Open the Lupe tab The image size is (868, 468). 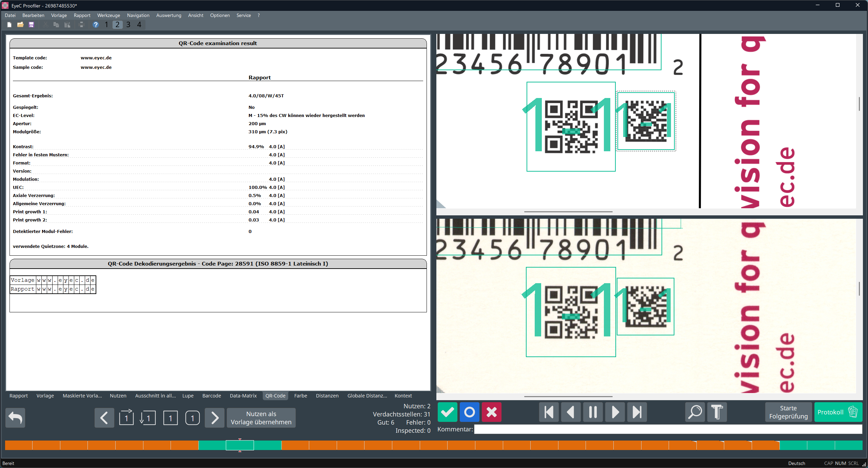[x=188, y=396]
